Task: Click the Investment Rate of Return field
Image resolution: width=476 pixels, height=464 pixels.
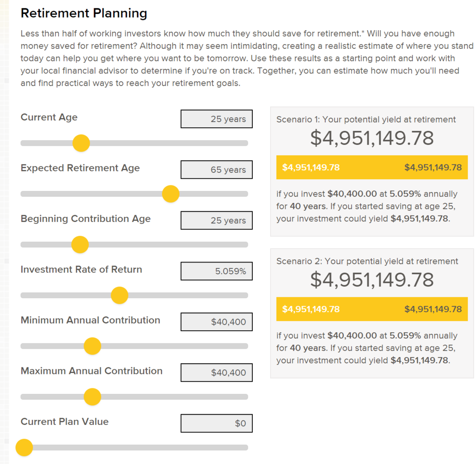Action: click(217, 271)
